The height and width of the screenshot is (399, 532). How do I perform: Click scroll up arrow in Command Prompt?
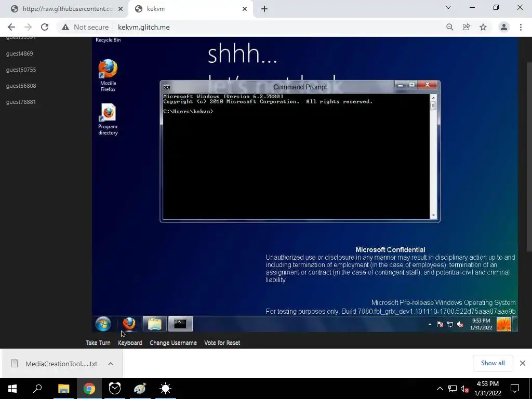tap(433, 98)
